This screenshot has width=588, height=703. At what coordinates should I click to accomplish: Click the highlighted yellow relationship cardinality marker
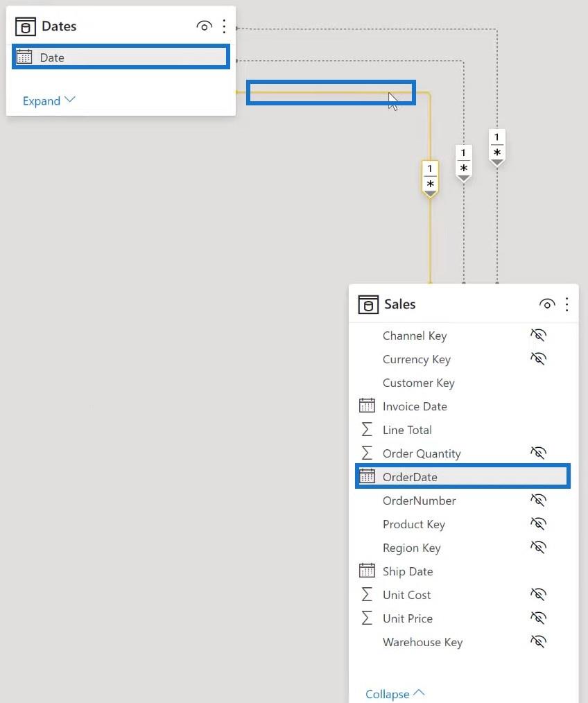430,178
